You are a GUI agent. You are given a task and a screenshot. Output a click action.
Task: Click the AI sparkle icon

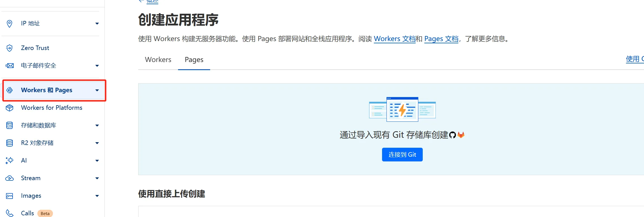(9, 161)
